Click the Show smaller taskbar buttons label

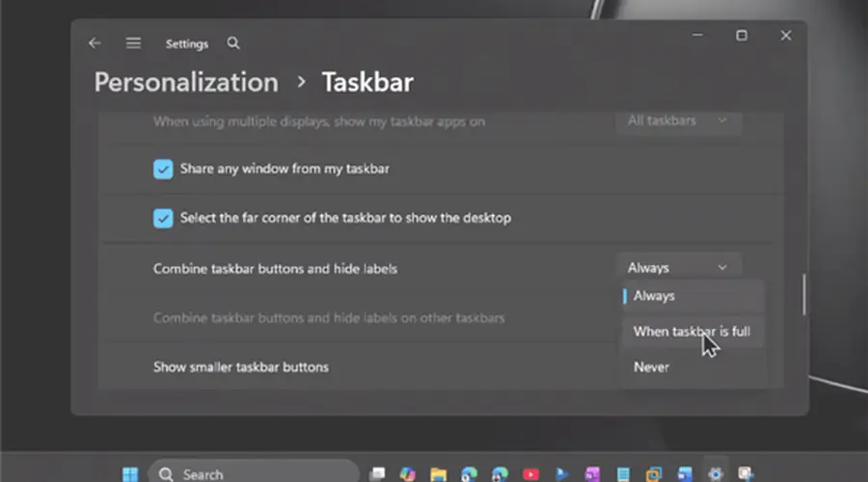pos(241,367)
